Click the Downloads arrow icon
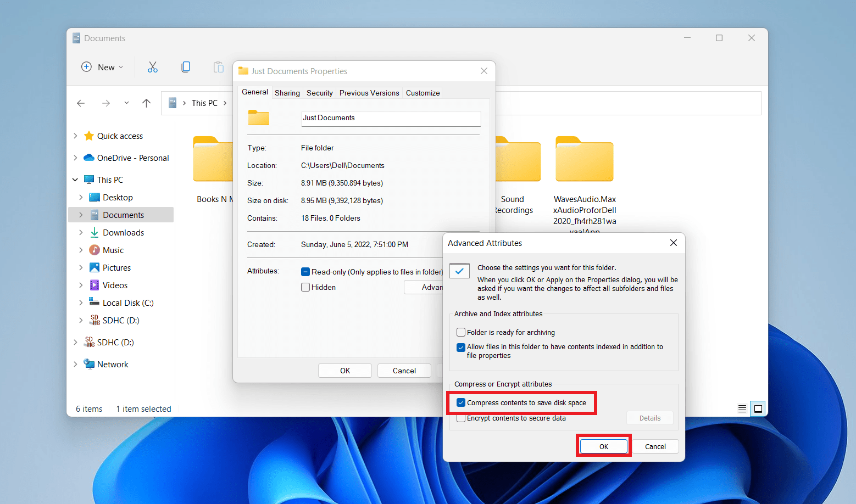This screenshot has width=856, height=504. tap(94, 232)
